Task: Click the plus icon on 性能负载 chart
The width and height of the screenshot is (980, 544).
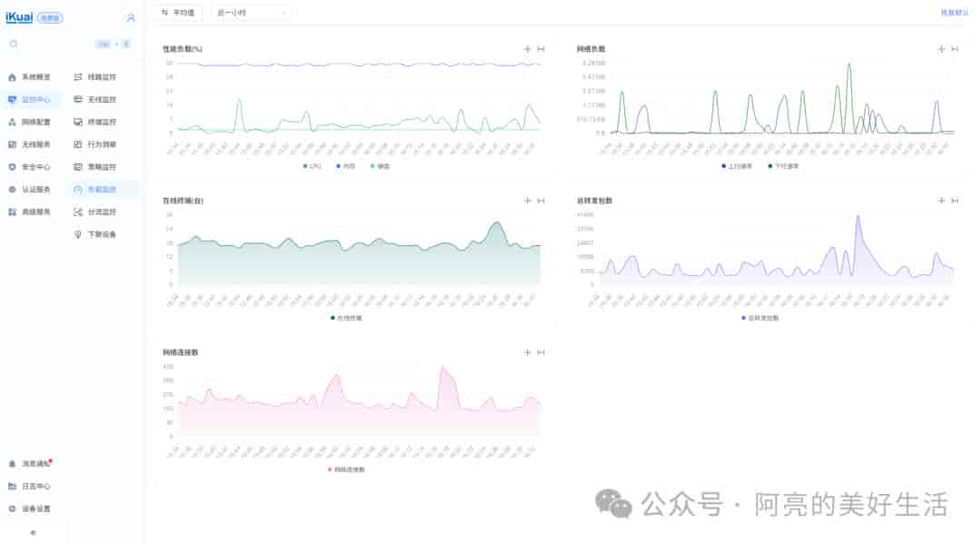Action: pyautogui.click(x=527, y=49)
